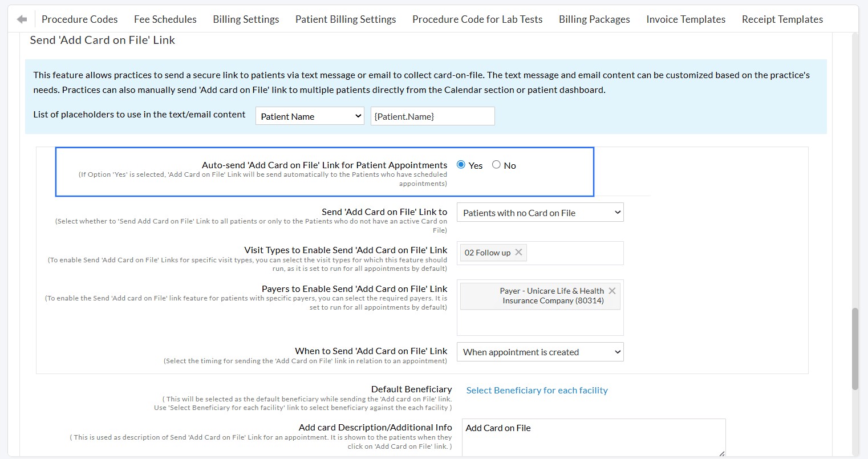The height and width of the screenshot is (459, 868).
Task: Click the Add Card on File description textarea
Action: pyautogui.click(x=594, y=438)
